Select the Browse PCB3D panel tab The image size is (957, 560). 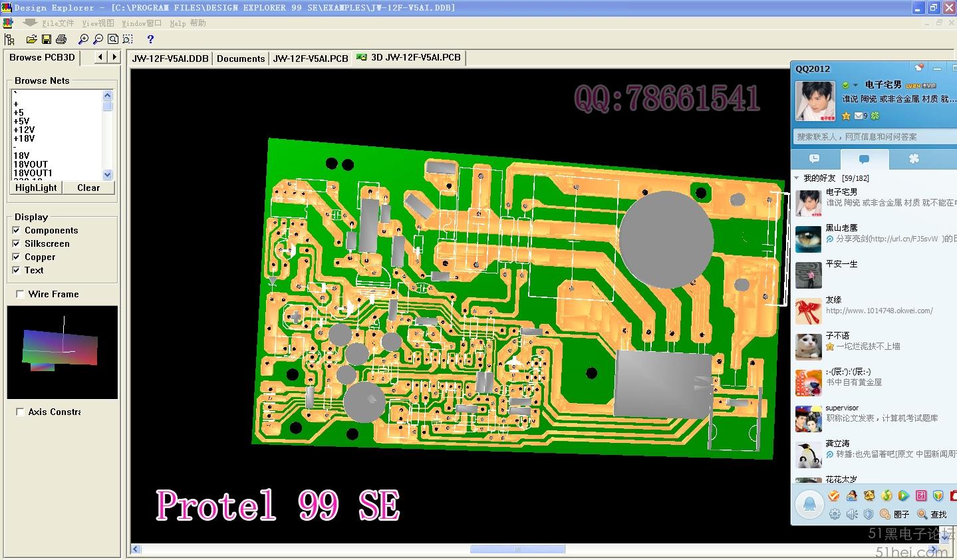click(x=42, y=58)
